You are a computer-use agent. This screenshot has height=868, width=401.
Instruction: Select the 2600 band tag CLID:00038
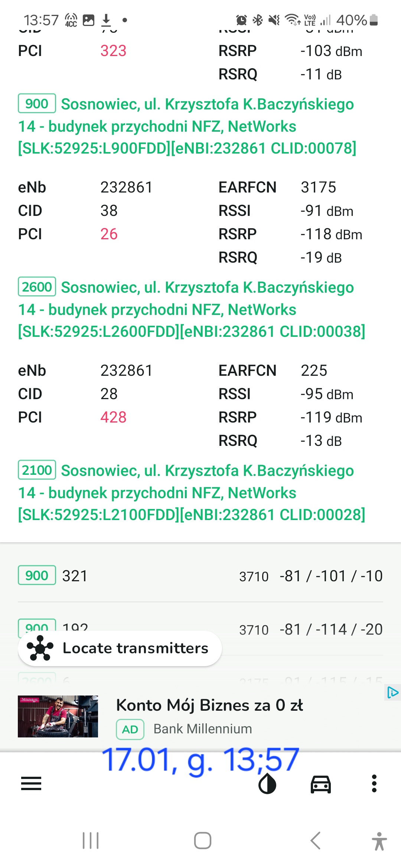37,287
